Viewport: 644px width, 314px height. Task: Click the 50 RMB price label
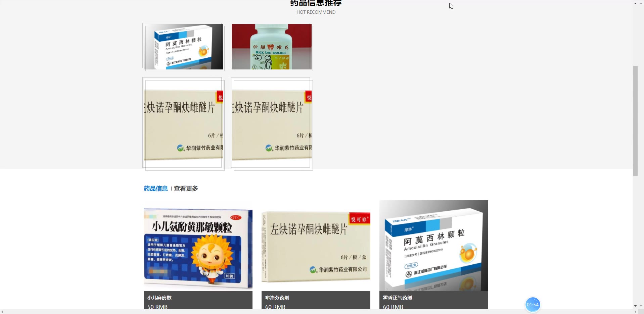point(157,307)
